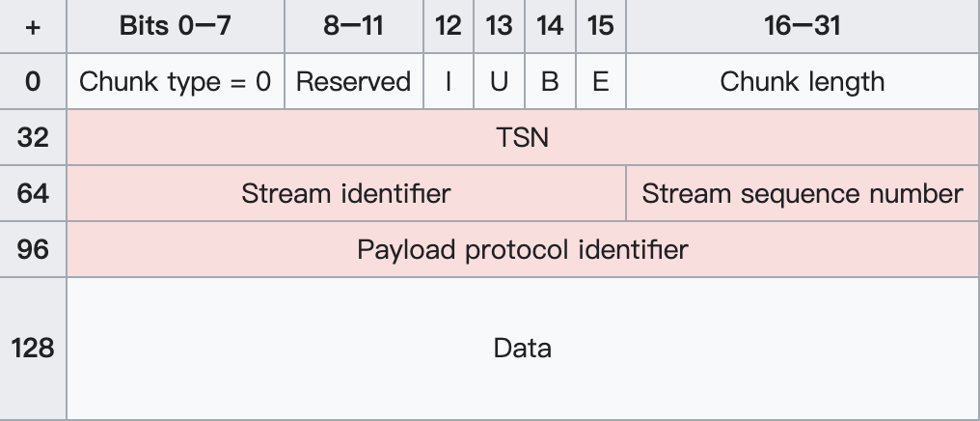This screenshot has height=421, width=980.
Task: Select the 'I' flag cell
Action: [449, 82]
